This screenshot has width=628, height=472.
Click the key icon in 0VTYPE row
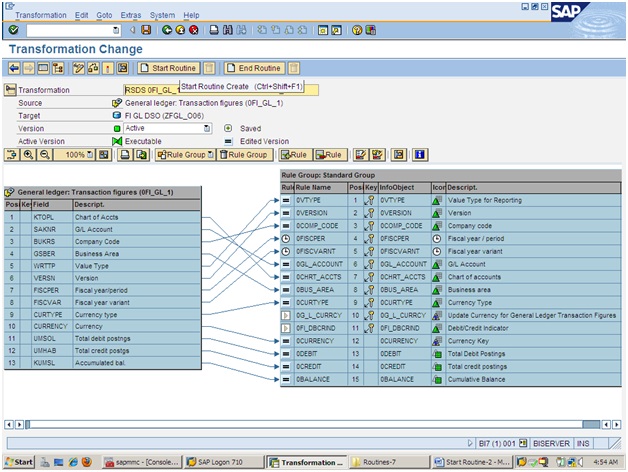(x=370, y=200)
